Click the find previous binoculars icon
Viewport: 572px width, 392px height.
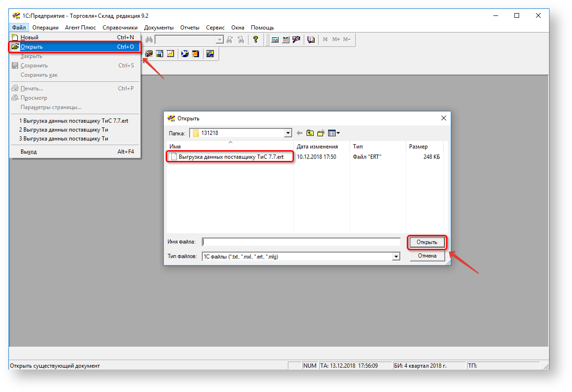click(241, 40)
